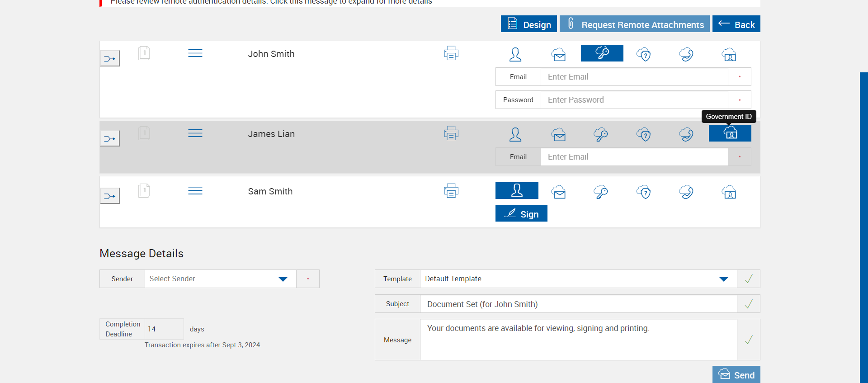Select security question authentication for James Lian
The width and height of the screenshot is (868, 383).
[643, 134]
